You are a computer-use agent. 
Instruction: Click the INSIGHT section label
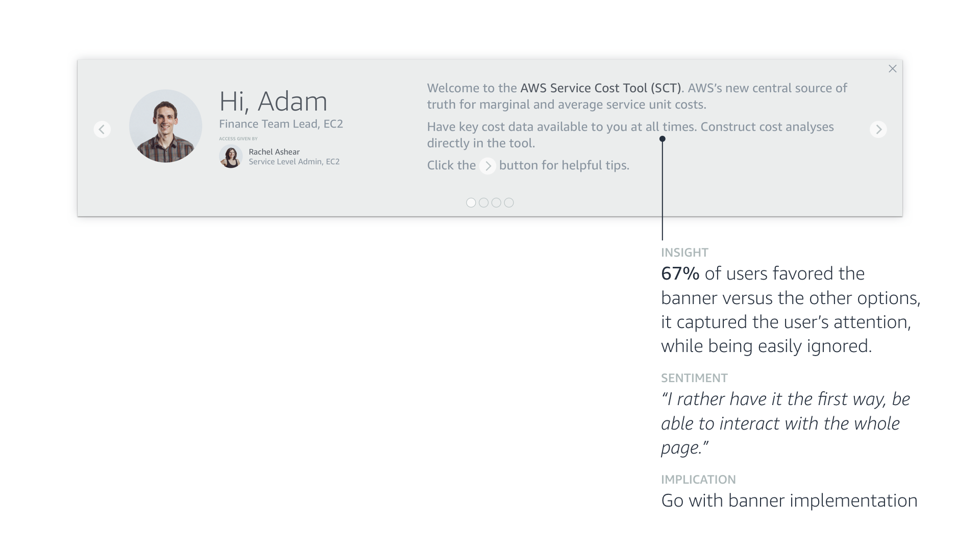684,253
